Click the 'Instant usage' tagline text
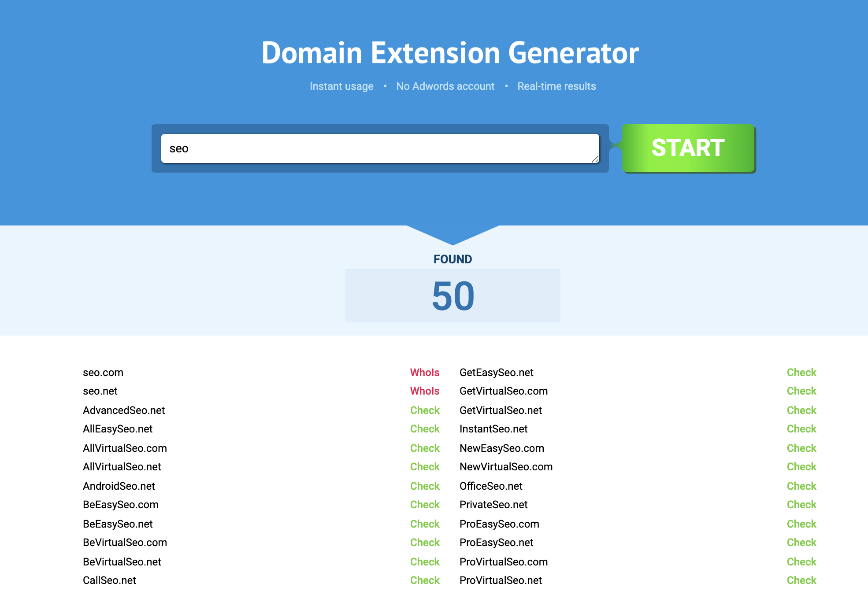This screenshot has width=868, height=591. [341, 86]
